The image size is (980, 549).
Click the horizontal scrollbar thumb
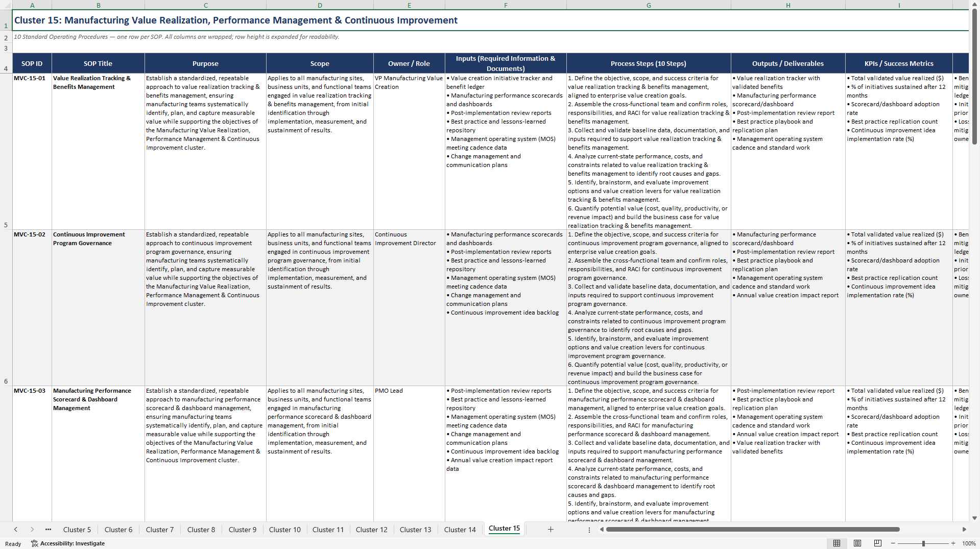[753, 530]
